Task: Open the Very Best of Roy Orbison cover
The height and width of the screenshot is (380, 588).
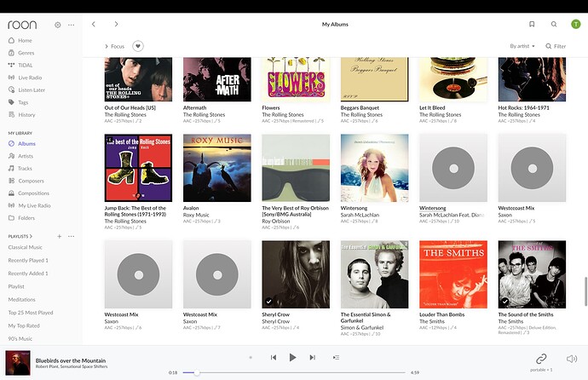Action: pos(296,168)
